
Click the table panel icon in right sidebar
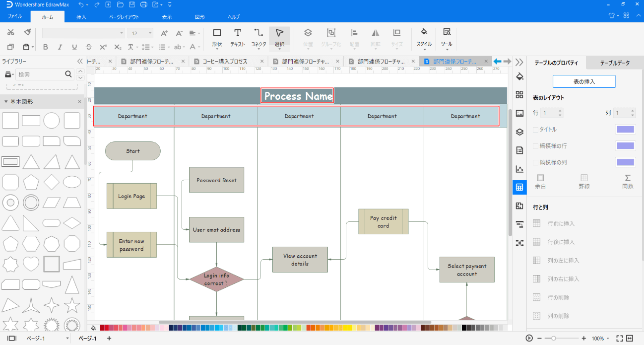519,187
